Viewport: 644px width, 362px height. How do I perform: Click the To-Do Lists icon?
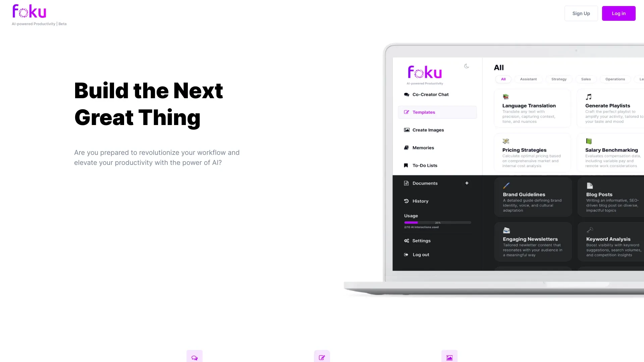[406, 165]
